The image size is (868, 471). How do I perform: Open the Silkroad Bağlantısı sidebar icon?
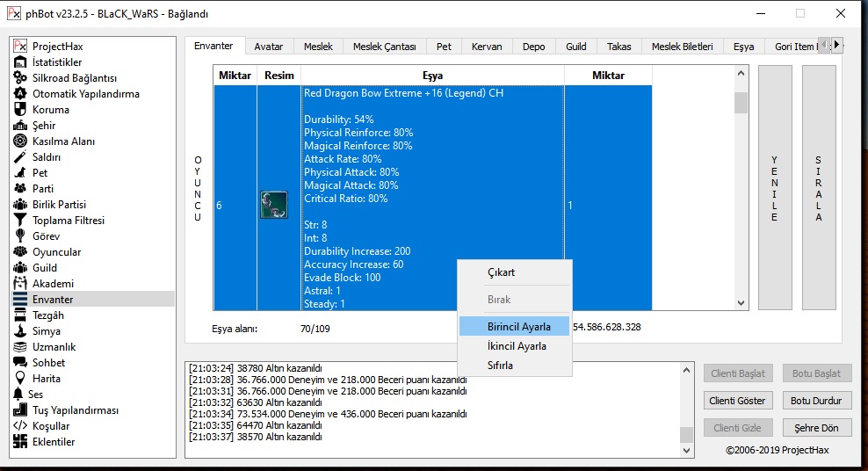click(x=20, y=78)
